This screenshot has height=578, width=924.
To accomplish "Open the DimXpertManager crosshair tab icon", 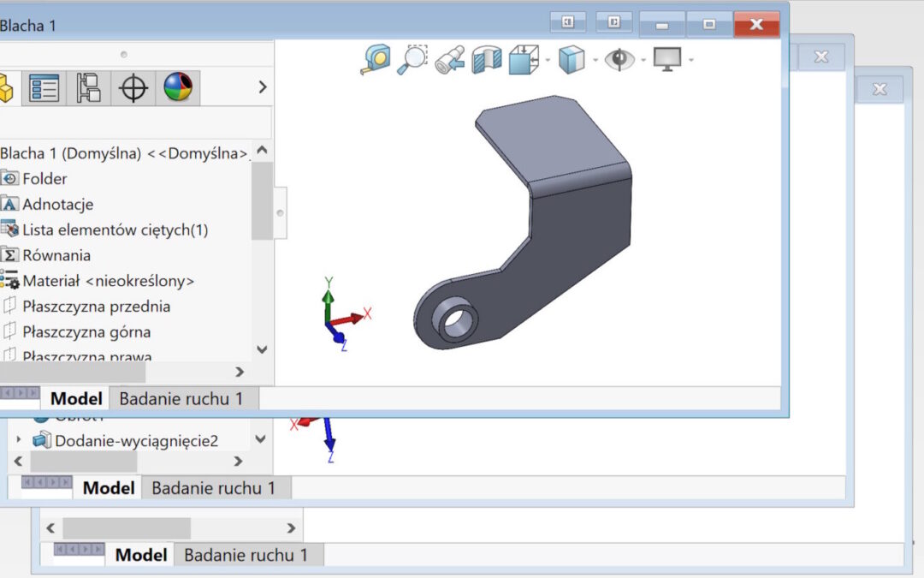I will click(x=133, y=86).
